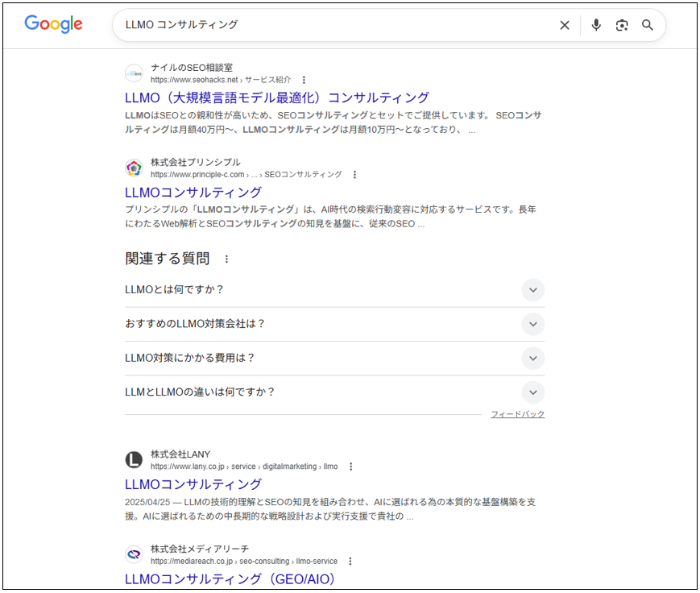Expand the question LLMとLLMOの違いは何ですか
The width and height of the screenshot is (700, 593).
(532, 392)
